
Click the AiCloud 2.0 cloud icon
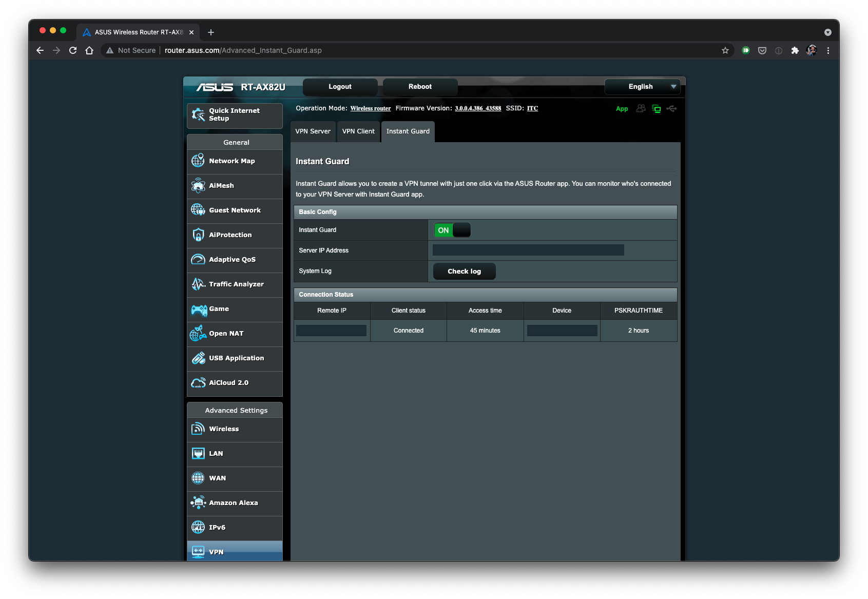coord(198,382)
